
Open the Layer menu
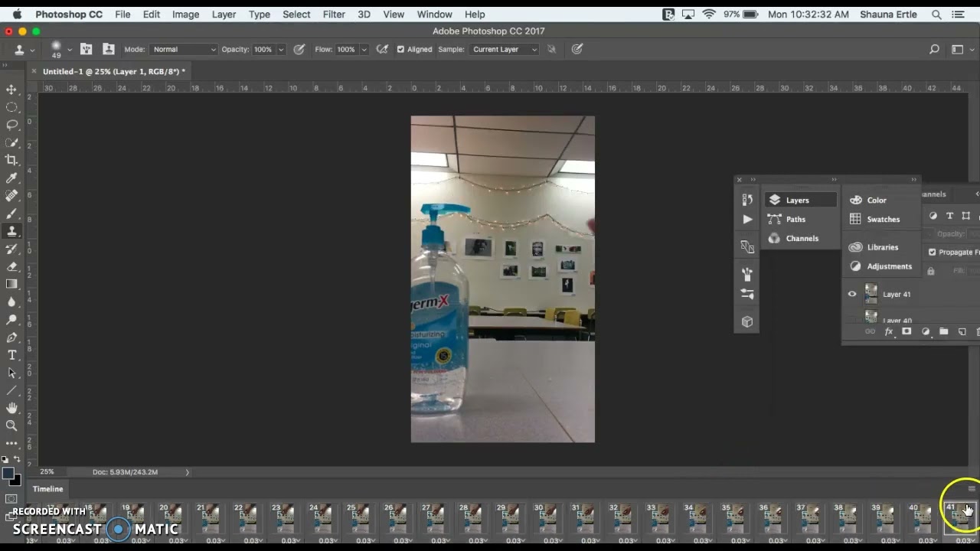(x=224, y=14)
